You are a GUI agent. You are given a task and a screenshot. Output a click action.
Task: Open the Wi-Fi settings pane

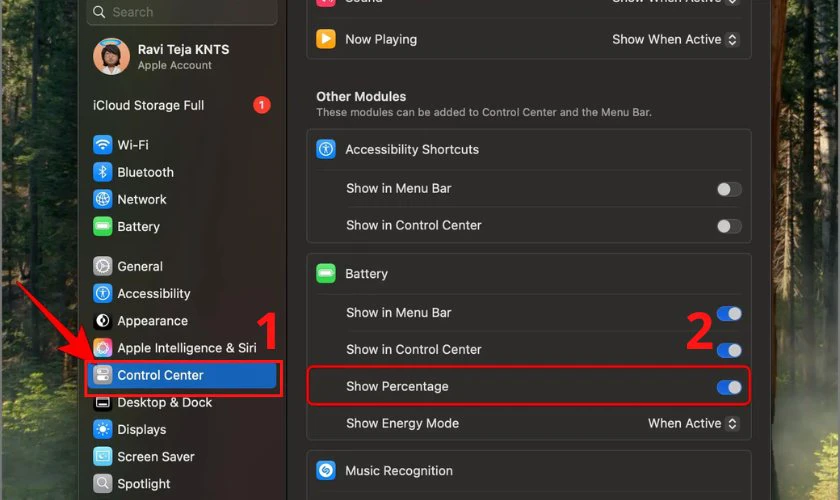tap(182, 145)
